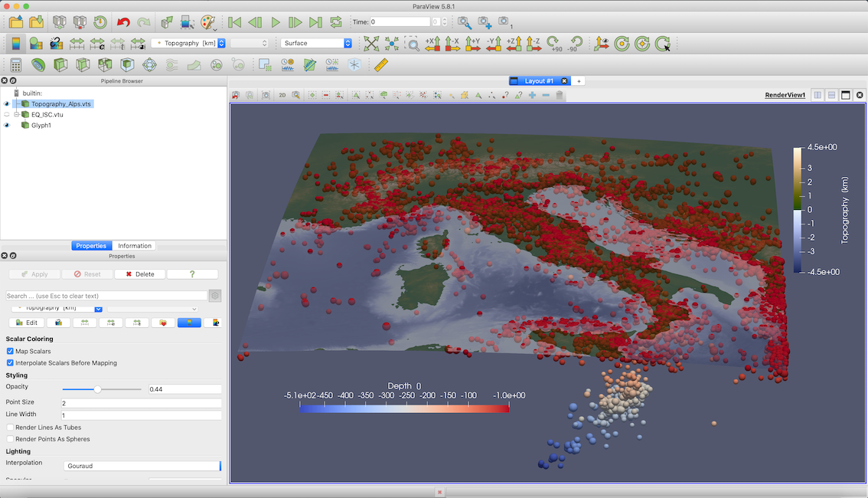868x498 pixels.
Task: Jump to first frame
Action: click(x=234, y=22)
